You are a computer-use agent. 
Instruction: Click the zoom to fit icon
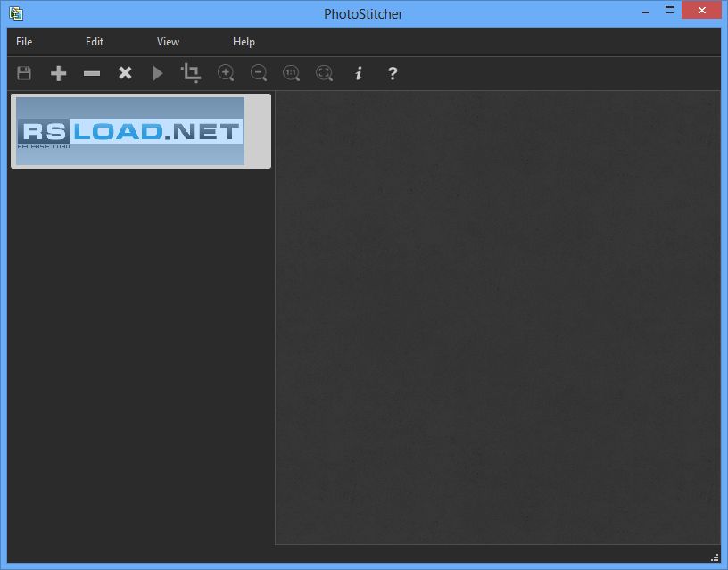325,73
